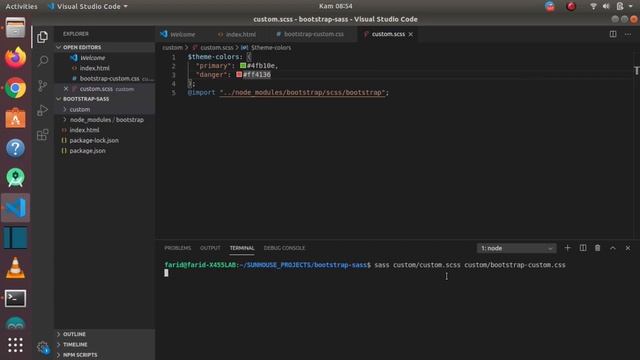The height and width of the screenshot is (360, 640).
Task: Open the Files manager from dock
Action: point(16,28)
